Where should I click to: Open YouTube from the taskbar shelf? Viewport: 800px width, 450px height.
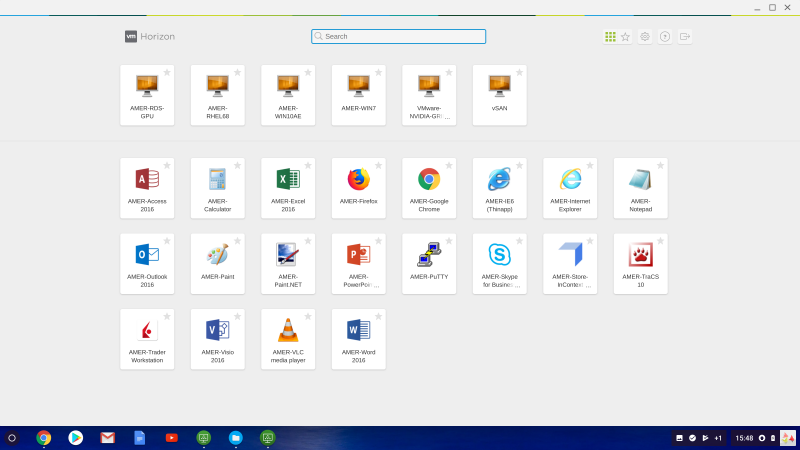pos(171,438)
